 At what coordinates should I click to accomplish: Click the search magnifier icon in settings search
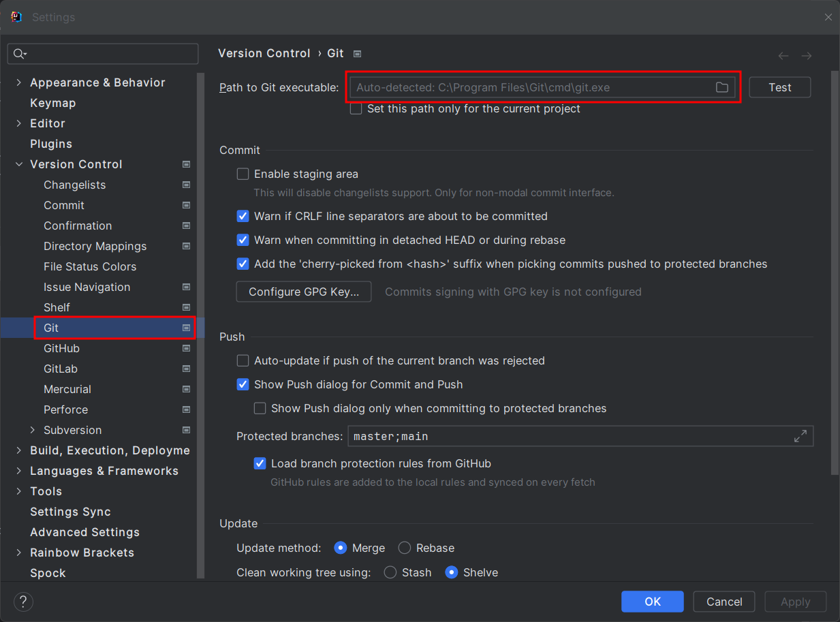[18, 54]
